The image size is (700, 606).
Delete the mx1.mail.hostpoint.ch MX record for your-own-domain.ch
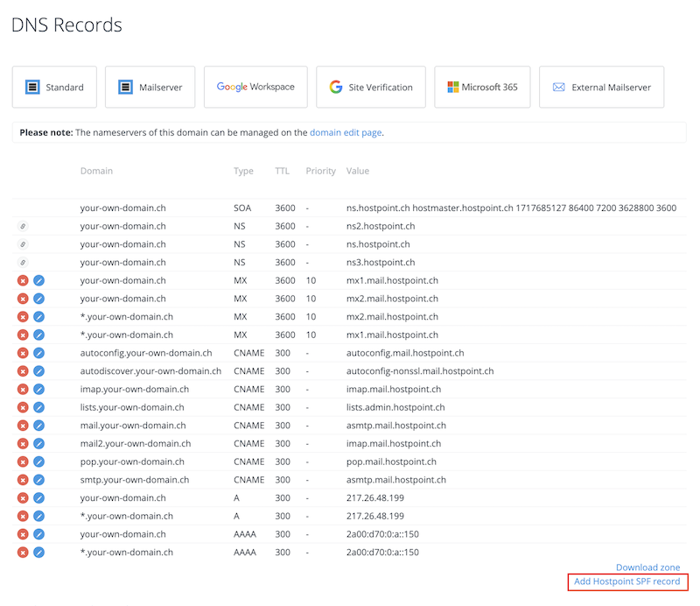pos(23,280)
